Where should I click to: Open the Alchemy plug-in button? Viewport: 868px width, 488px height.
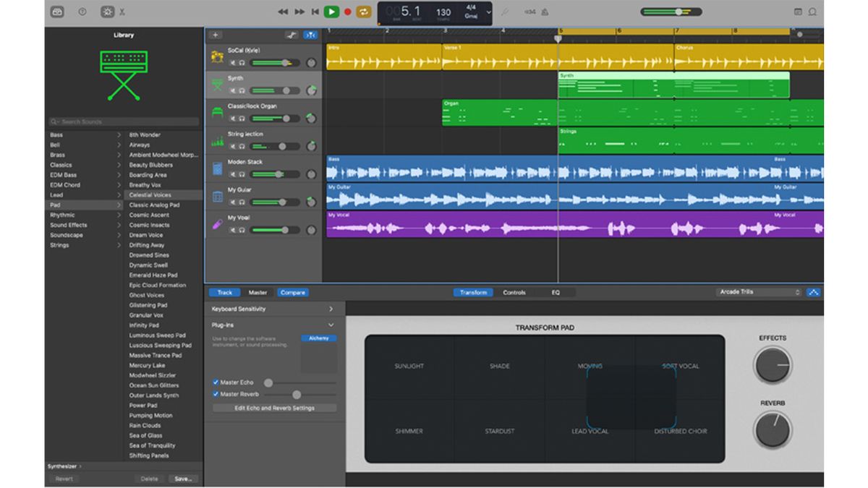click(x=320, y=338)
